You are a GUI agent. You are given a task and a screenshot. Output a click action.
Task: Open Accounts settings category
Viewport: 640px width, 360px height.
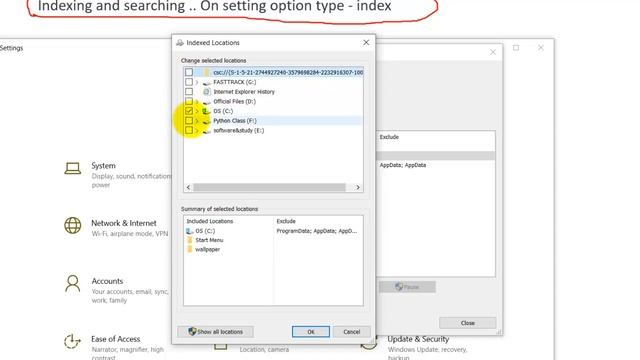(107, 281)
